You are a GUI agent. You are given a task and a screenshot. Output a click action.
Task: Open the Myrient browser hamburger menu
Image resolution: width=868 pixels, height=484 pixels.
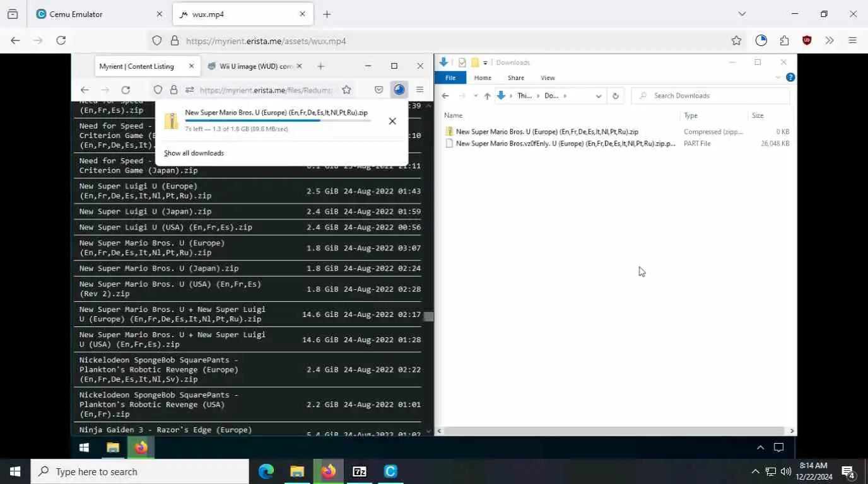coord(420,90)
